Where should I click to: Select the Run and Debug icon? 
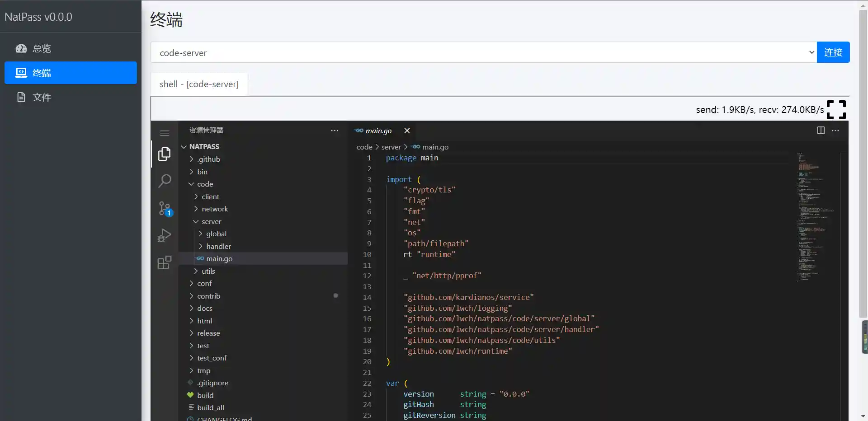(x=165, y=235)
